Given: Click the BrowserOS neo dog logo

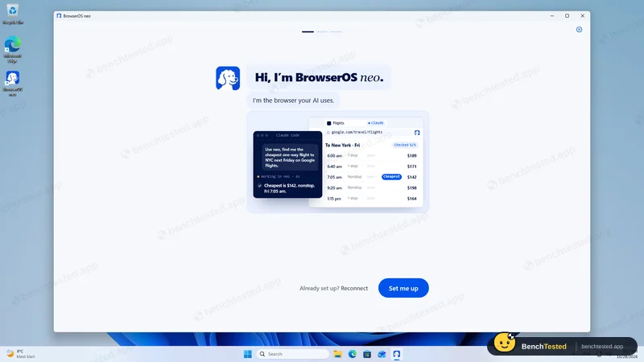Looking at the screenshot, I should pyautogui.click(x=228, y=78).
